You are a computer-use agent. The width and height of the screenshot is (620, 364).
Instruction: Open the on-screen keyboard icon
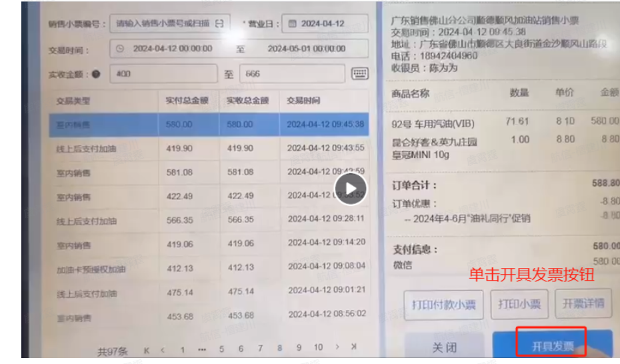[x=360, y=73]
